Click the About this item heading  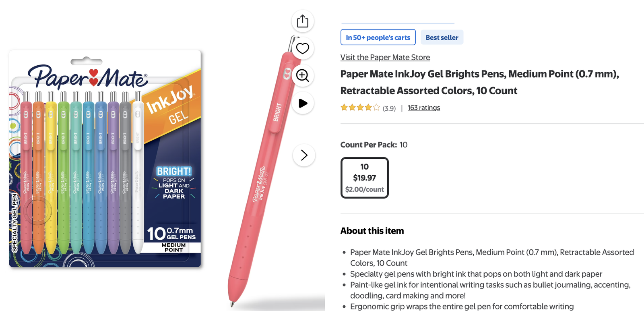click(x=372, y=231)
